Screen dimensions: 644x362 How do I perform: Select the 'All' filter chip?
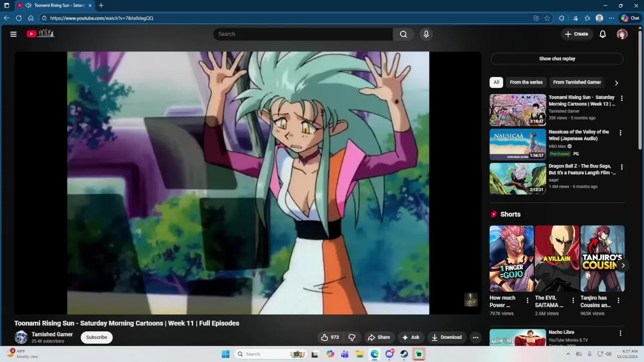(496, 82)
